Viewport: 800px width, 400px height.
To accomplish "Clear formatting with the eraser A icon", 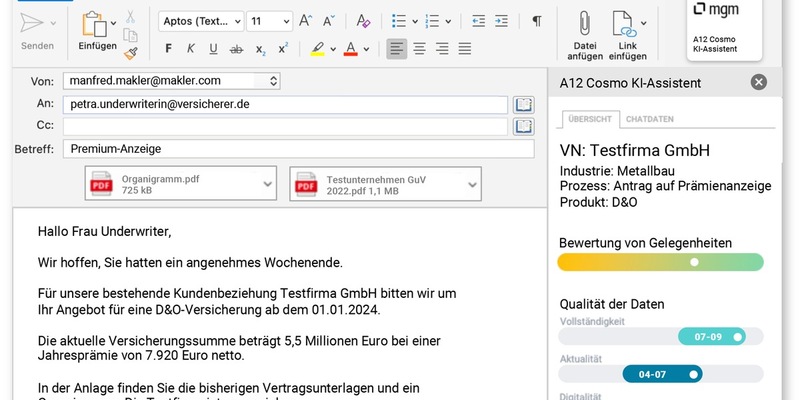I will tap(363, 21).
